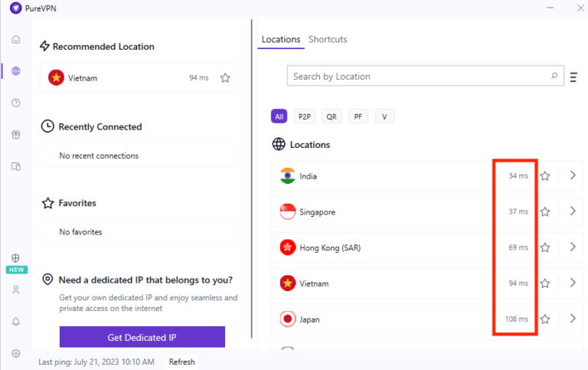Open the Home icon in sidebar
This screenshot has height=370, width=588.
pyautogui.click(x=16, y=40)
